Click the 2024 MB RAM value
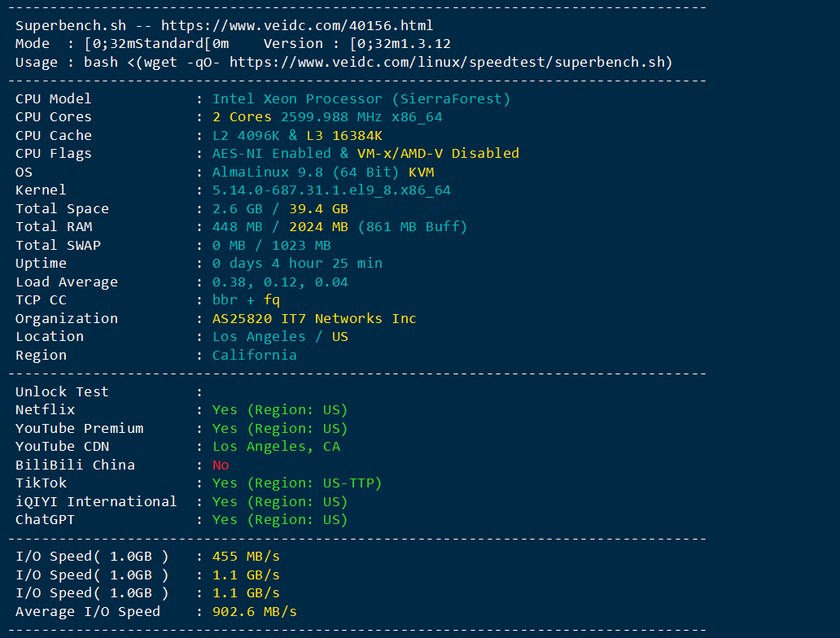The width and height of the screenshot is (840, 638). click(x=318, y=227)
